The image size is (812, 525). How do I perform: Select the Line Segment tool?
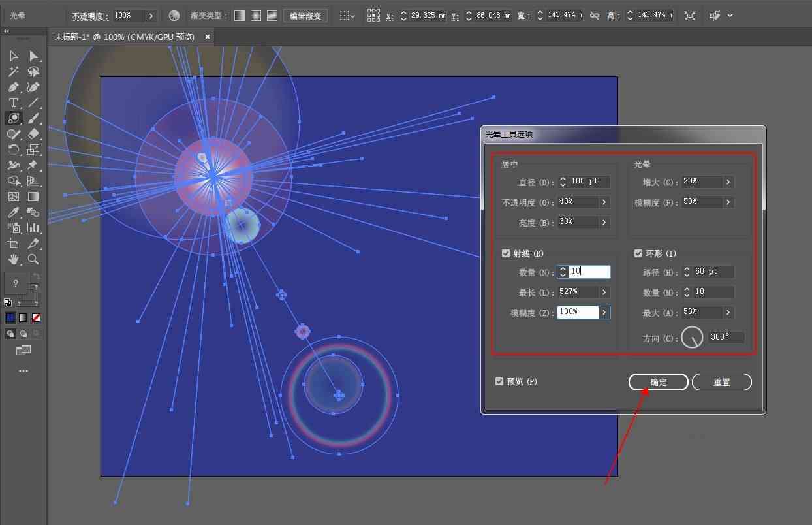[33, 103]
